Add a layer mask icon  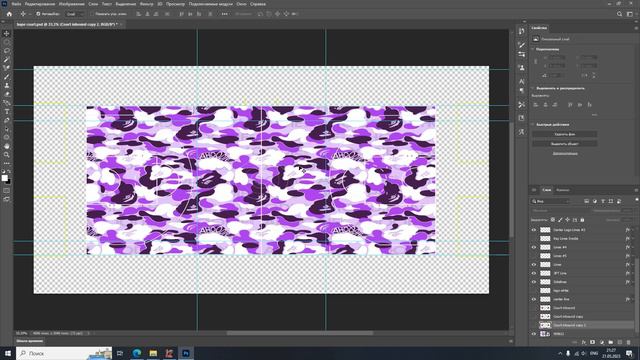click(593, 342)
